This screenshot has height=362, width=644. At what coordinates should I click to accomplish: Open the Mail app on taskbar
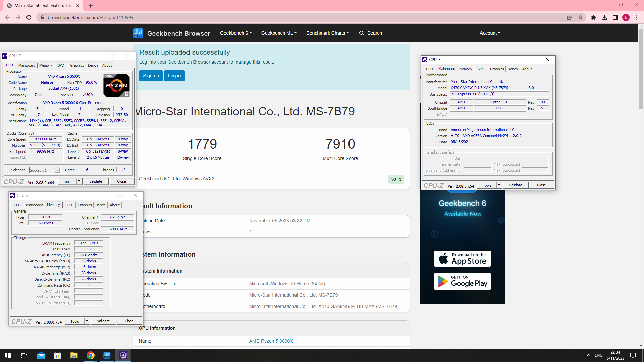[41, 355]
